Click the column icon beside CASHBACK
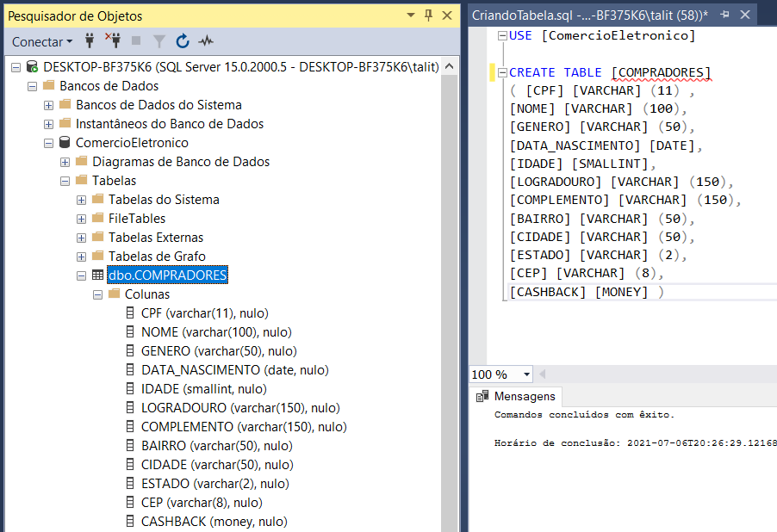Screen dimensions: 777x532 pos(130,521)
